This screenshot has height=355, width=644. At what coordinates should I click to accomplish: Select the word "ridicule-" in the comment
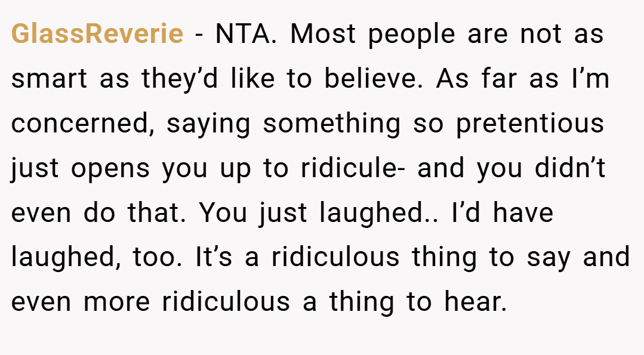click(x=353, y=168)
